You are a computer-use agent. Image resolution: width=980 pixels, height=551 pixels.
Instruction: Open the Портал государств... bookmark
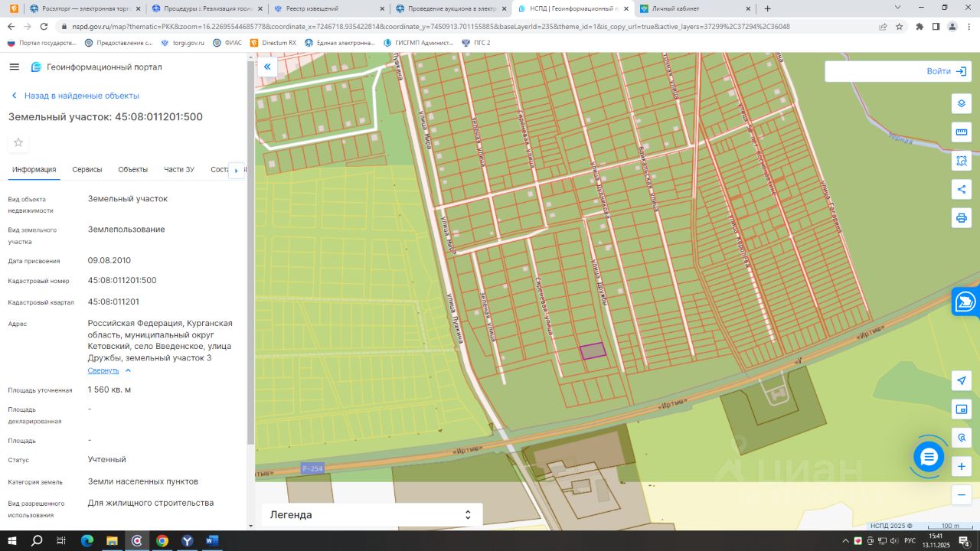tap(42, 43)
